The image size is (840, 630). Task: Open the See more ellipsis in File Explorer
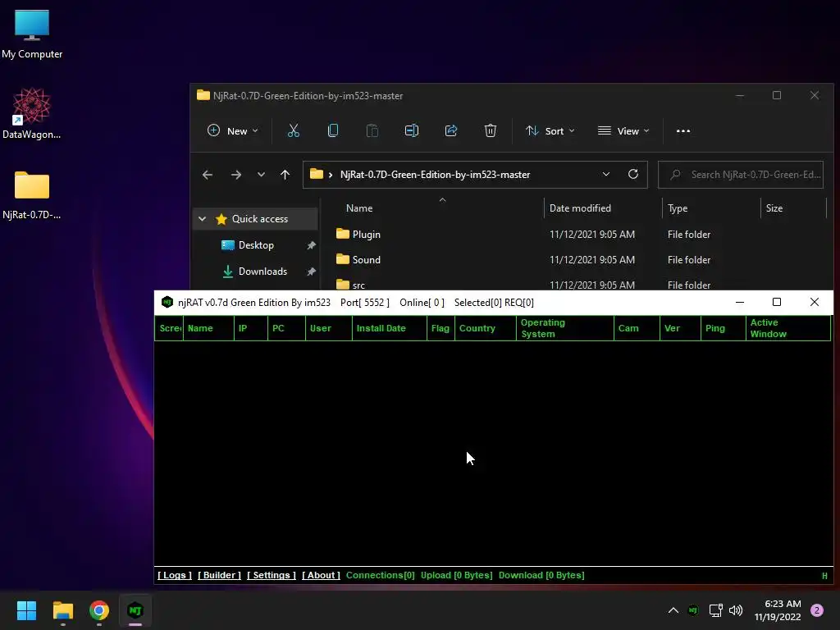coord(683,130)
